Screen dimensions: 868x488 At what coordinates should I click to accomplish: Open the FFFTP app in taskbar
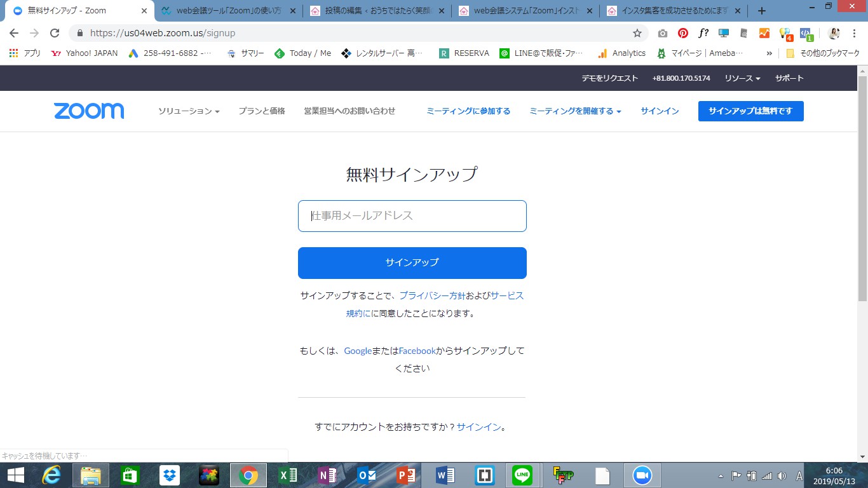(563, 475)
